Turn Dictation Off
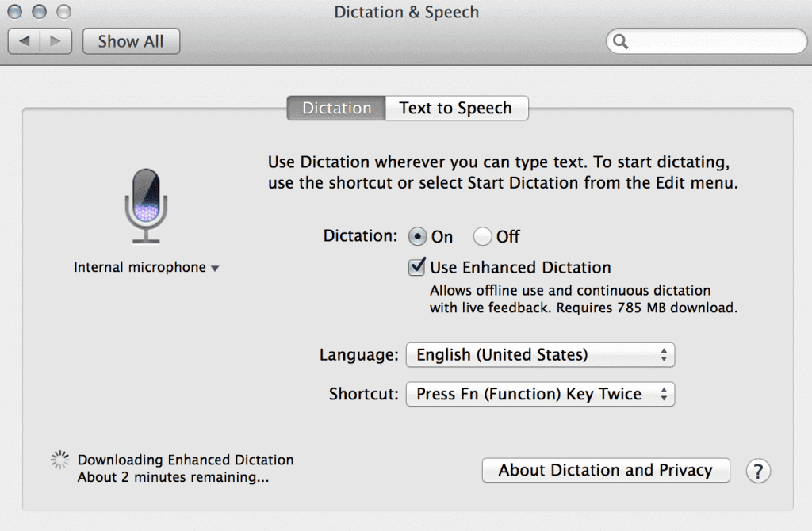This screenshot has height=531, width=812. point(482,236)
